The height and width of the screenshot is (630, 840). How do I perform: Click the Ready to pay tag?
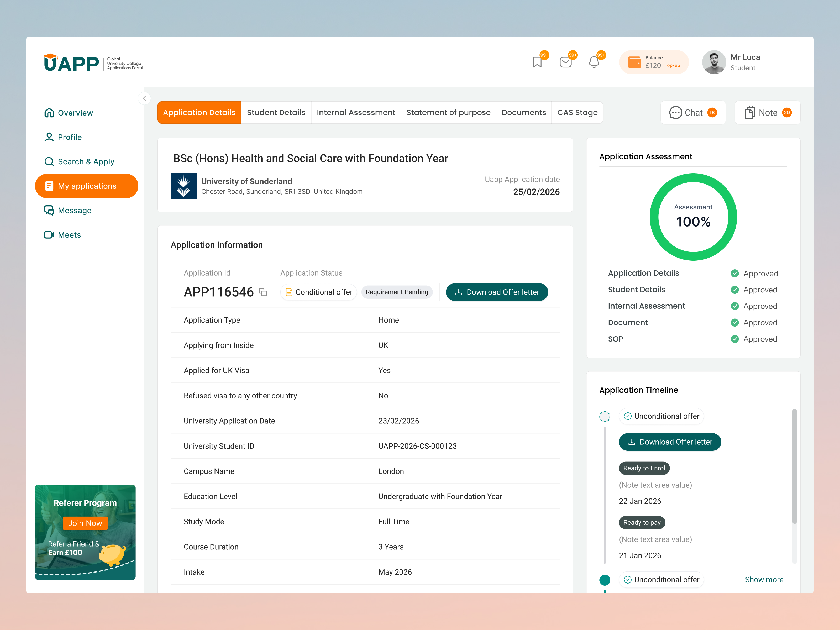coord(642,523)
